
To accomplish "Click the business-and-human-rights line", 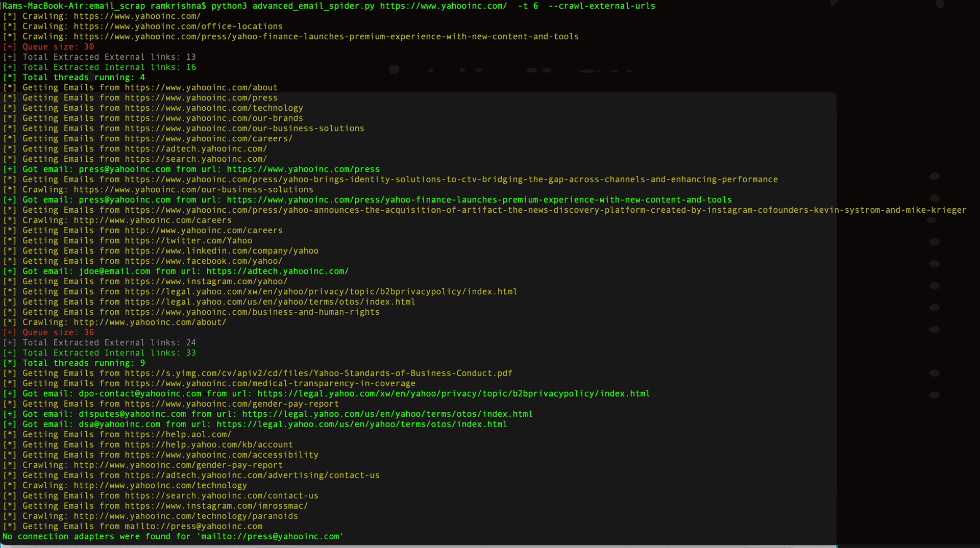I will click(x=191, y=312).
